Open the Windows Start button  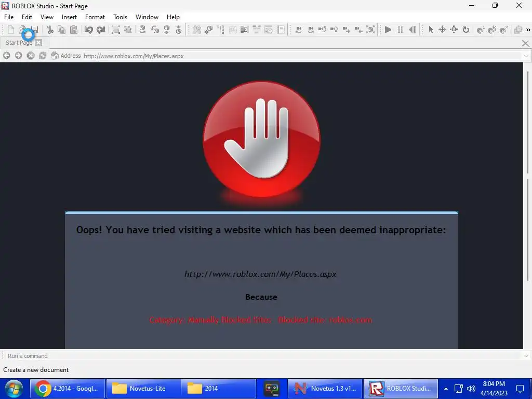[x=14, y=389]
